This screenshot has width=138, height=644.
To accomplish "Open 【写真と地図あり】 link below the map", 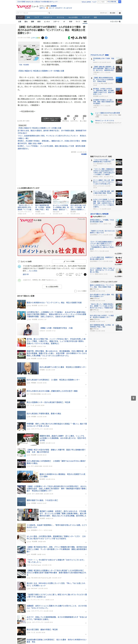I will (x=41, y=71).
